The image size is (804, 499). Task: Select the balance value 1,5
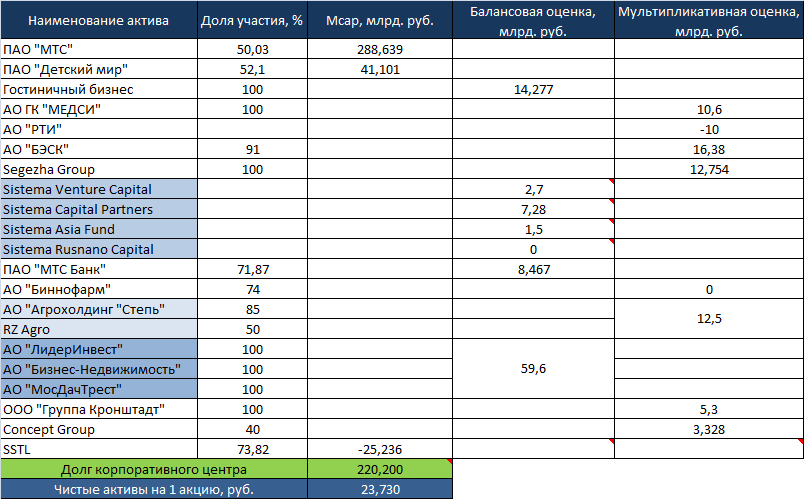(533, 229)
